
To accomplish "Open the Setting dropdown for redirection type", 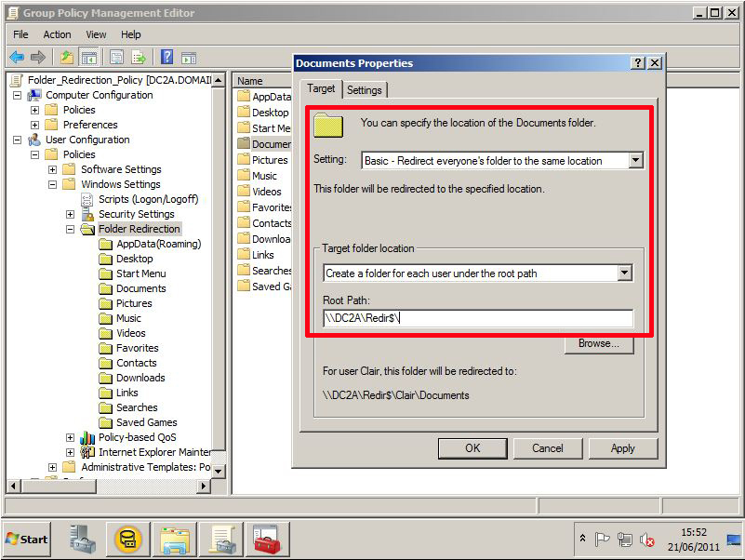I will (x=635, y=160).
